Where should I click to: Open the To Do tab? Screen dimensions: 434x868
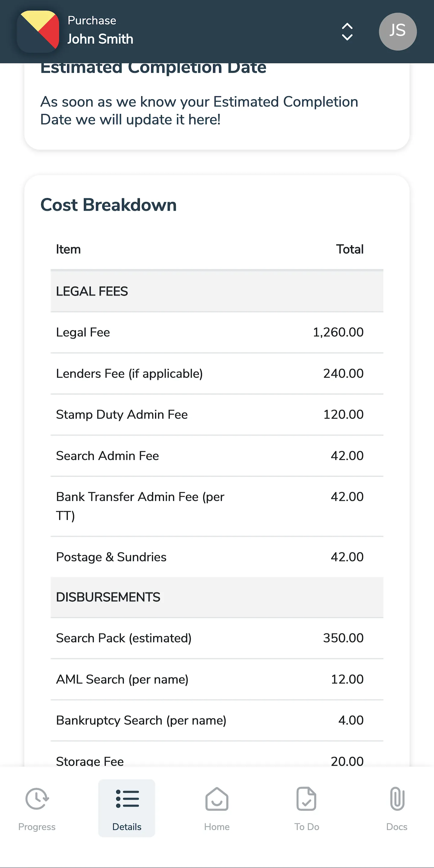307,809
